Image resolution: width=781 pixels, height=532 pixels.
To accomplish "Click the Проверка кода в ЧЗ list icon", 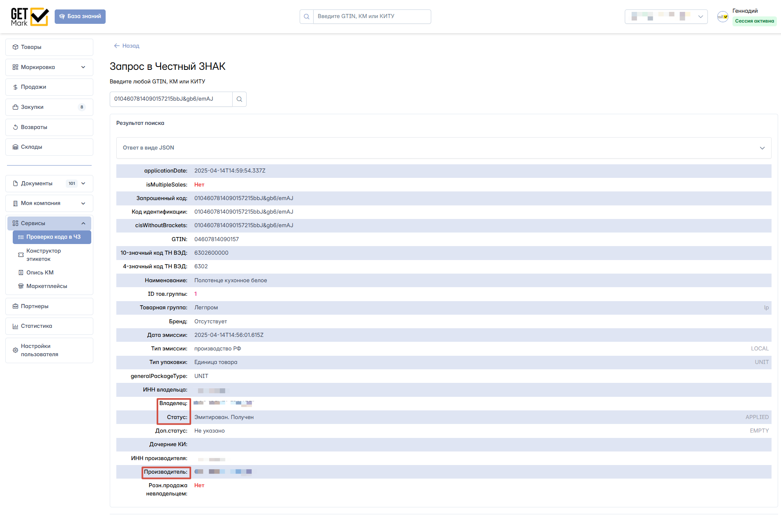I will pos(21,237).
